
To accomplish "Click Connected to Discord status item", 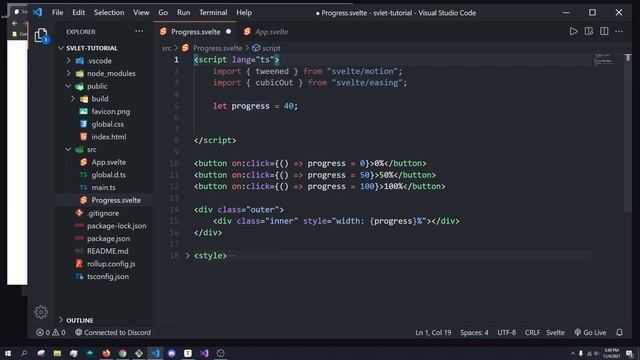I will pyautogui.click(x=113, y=332).
